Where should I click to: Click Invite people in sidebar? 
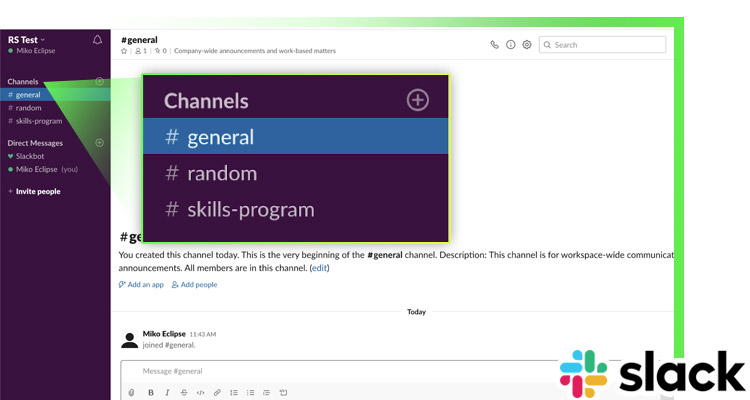[34, 191]
